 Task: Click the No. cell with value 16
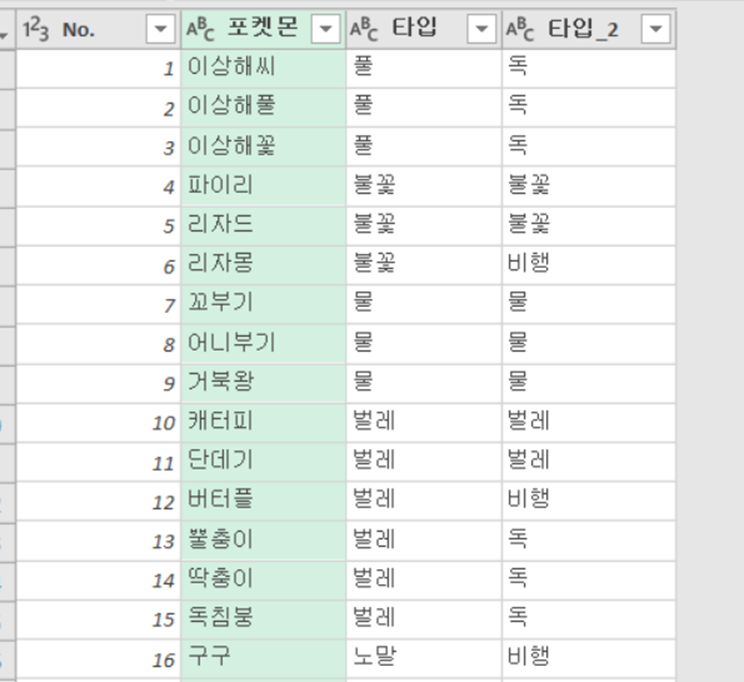pos(98,659)
